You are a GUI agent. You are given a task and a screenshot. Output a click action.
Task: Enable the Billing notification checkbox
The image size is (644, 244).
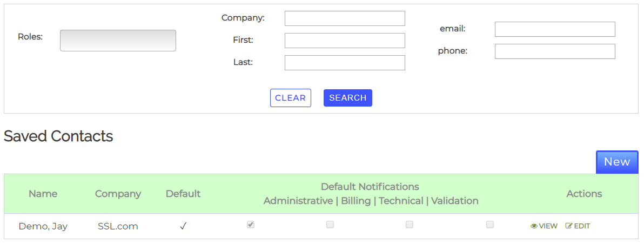coord(330,225)
